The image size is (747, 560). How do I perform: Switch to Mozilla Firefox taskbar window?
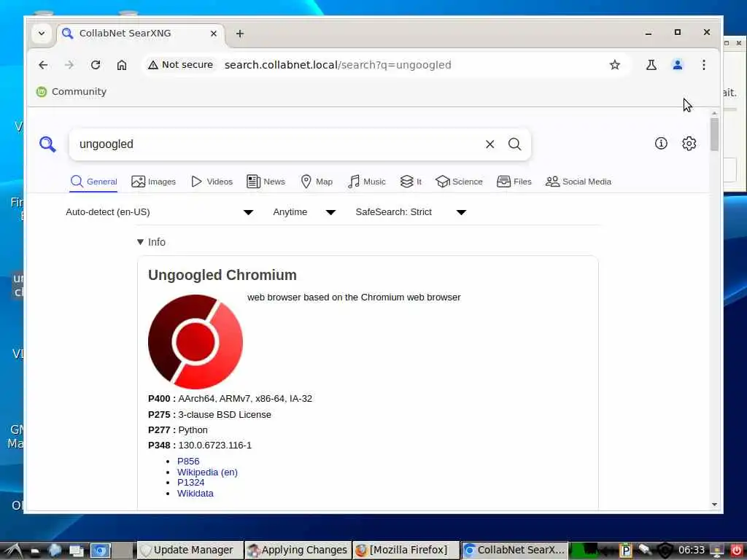coord(406,550)
